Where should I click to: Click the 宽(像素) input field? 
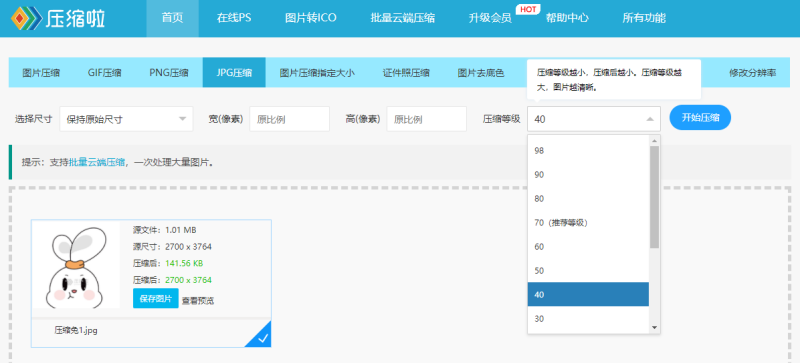point(289,119)
